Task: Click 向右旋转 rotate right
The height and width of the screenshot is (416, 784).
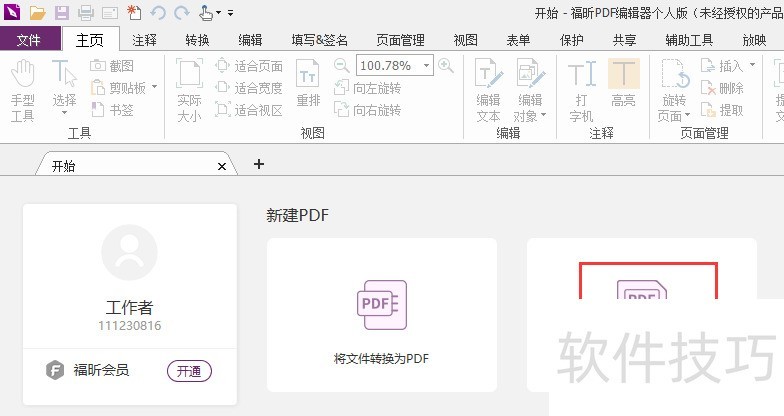Action: pyautogui.click(x=368, y=110)
